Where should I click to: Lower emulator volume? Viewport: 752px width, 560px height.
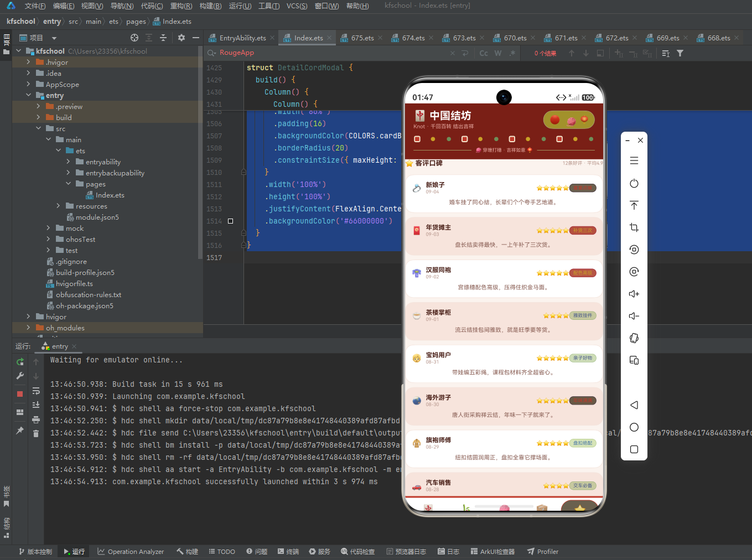[x=634, y=316]
